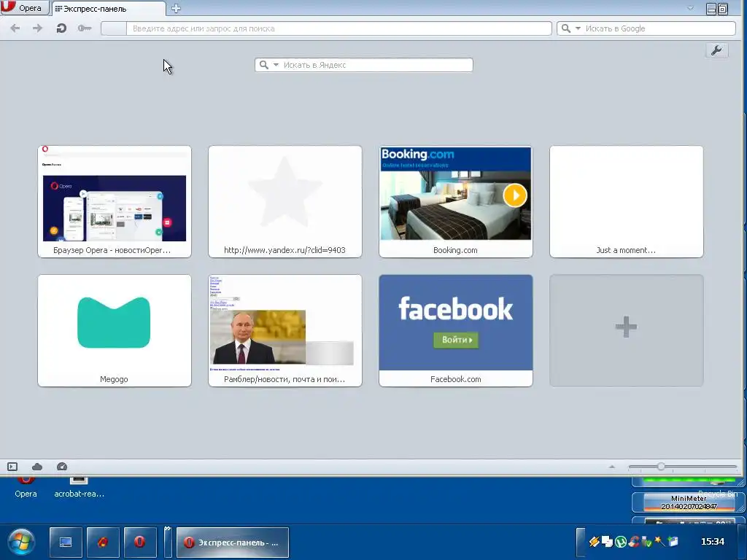This screenshot has height=560, width=747.
Task: Click the zoom slider handle in status bar
Action: point(661,467)
